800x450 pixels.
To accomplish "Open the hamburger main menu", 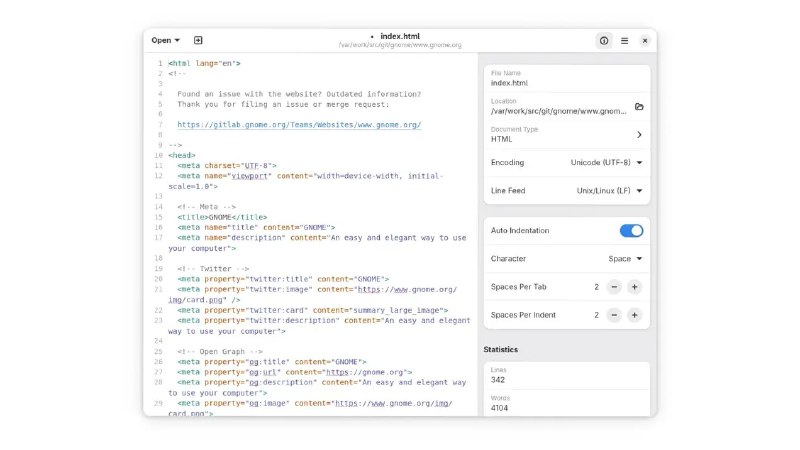I will click(x=624, y=41).
